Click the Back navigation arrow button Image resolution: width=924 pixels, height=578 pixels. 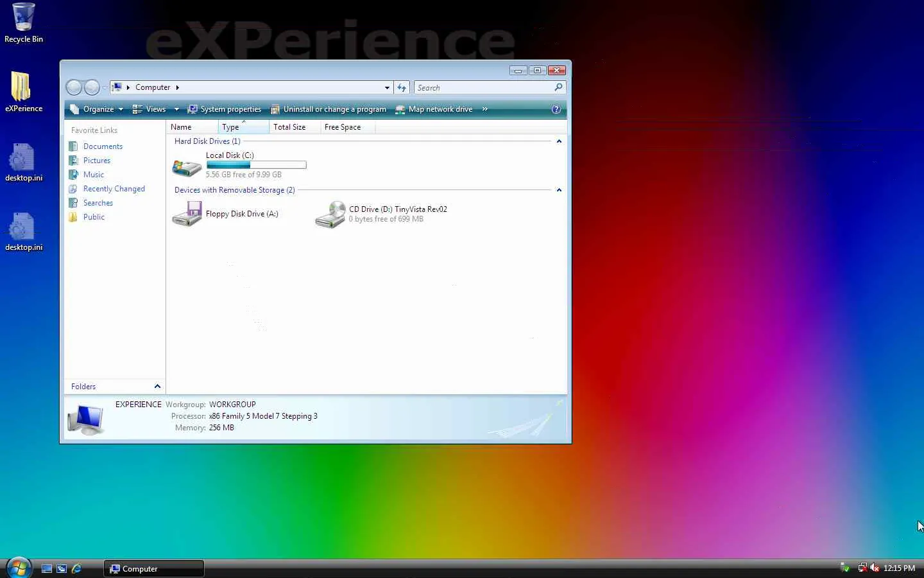click(74, 87)
